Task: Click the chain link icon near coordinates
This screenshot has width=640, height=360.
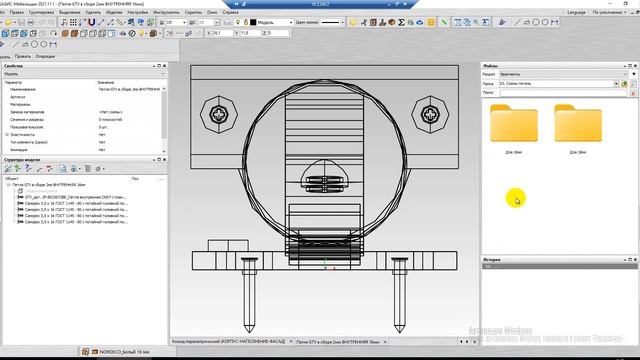Action: click(x=188, y=33)
